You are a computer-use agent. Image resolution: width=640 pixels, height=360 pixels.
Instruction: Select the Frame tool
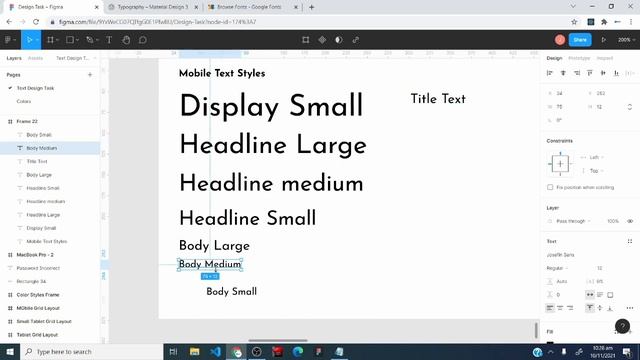coord(50,40)
